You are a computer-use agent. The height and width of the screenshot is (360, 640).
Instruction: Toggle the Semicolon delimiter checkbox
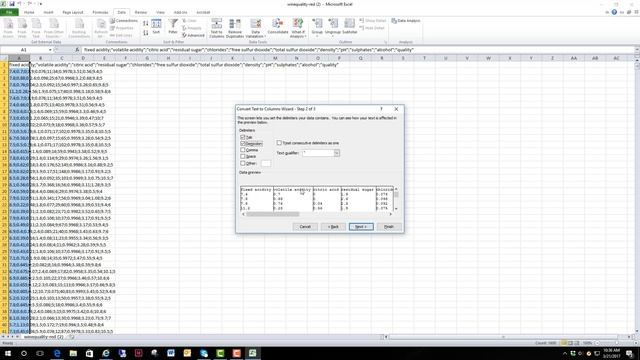[243, 144]
